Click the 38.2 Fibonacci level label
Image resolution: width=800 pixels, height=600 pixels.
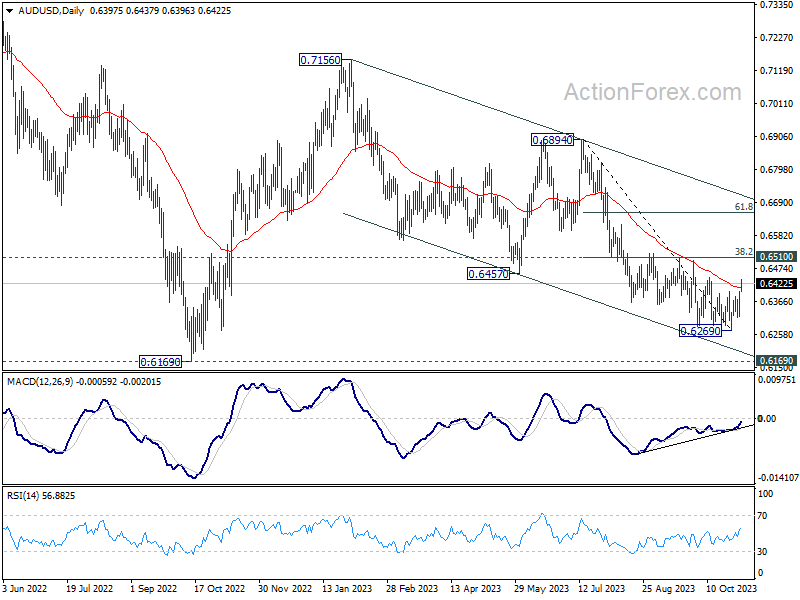[x=743, y=252]
